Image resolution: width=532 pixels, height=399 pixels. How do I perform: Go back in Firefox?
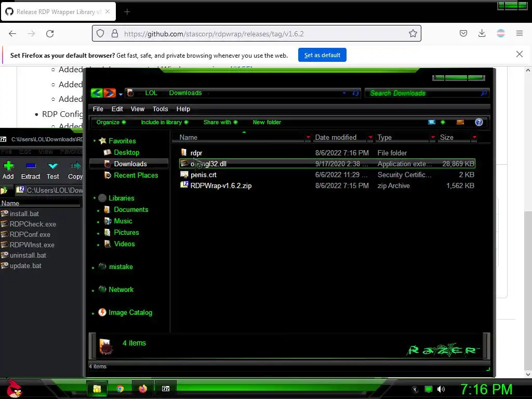(12, 34)
